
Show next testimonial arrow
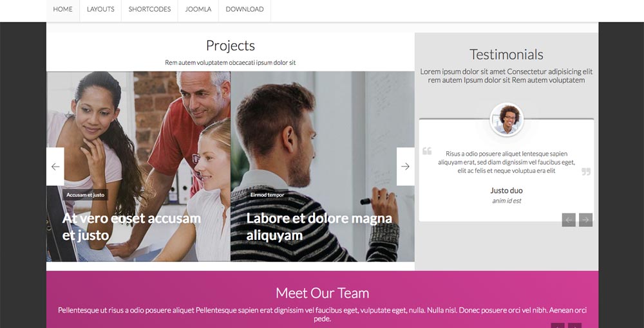[x=585, y=220]
